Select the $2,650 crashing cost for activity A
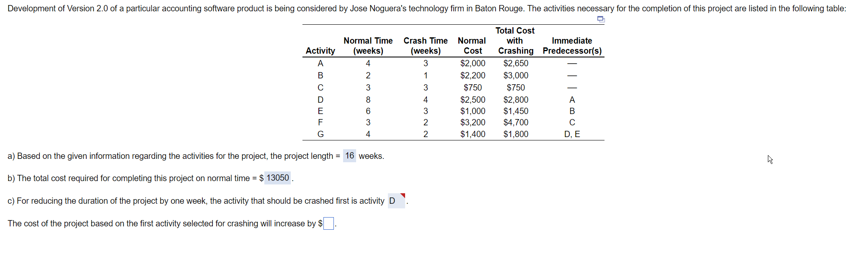This screenshot has height=275, width=868. [x=516, y=63]
